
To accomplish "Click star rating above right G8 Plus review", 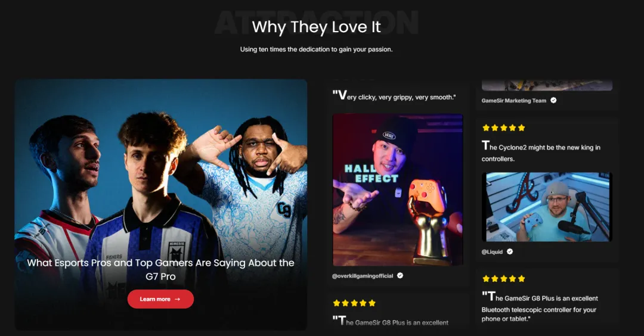I will (x=503, y=279).
